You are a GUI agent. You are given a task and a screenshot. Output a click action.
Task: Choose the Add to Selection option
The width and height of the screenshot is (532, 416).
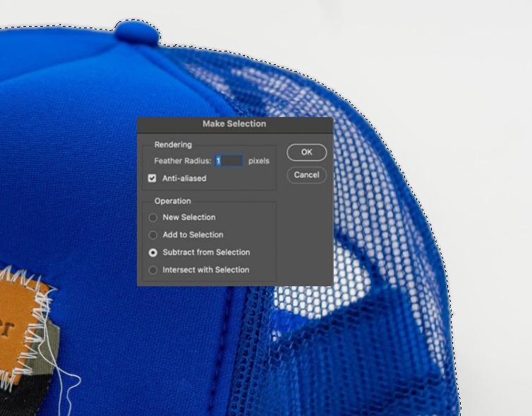coord(153,235)
